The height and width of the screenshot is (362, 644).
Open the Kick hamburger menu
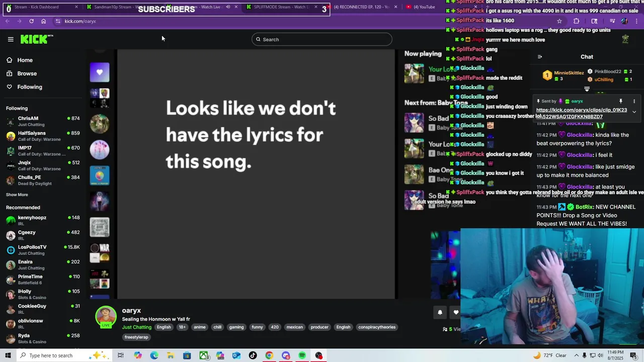click(x=11, y=39)
